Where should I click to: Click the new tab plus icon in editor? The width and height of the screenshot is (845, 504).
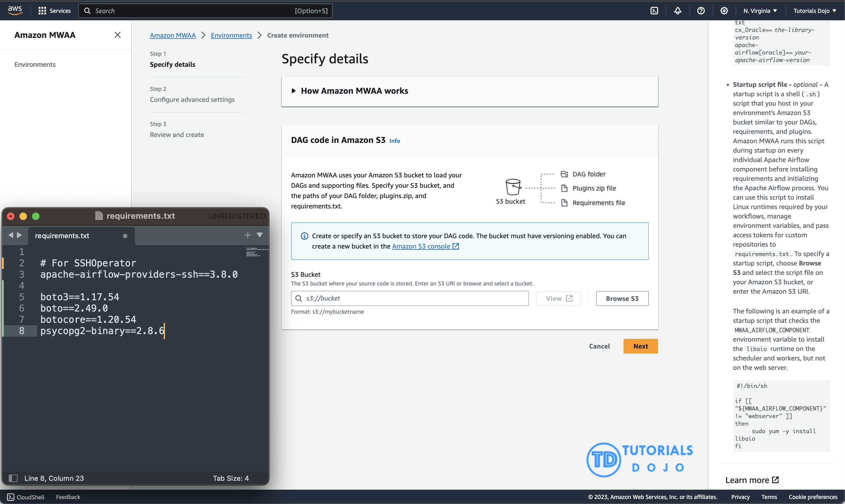[247, 235]
